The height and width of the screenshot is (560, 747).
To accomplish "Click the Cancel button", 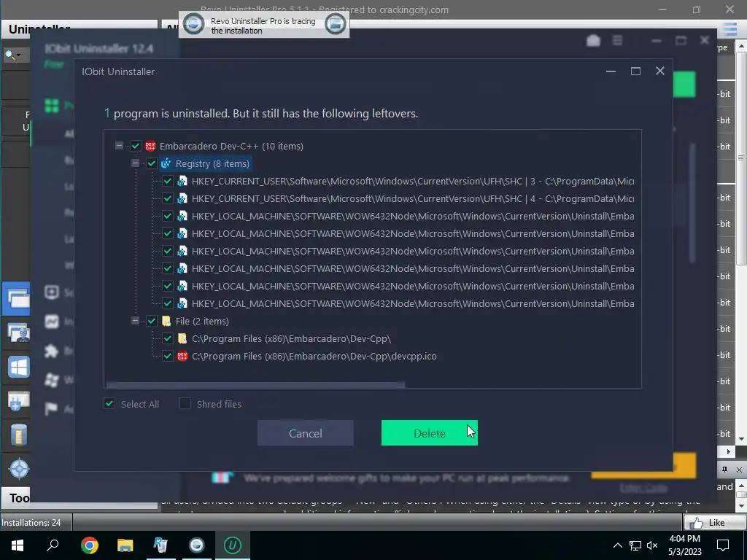I will [x=306, y=433].
